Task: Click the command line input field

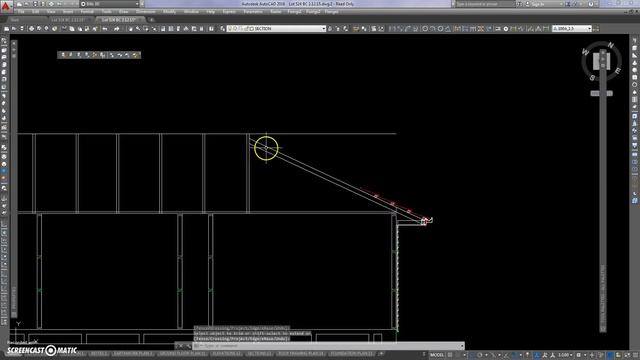Action: (x=329, y=346)
